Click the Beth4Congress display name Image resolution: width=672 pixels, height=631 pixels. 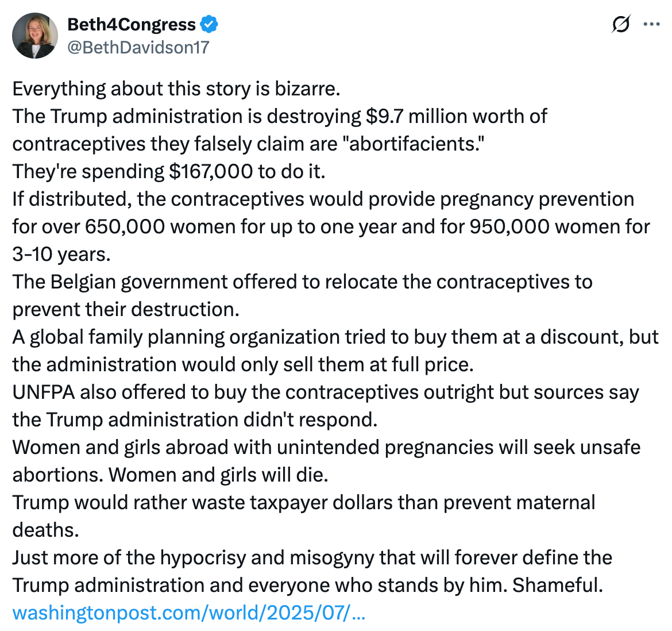[132, 25]
